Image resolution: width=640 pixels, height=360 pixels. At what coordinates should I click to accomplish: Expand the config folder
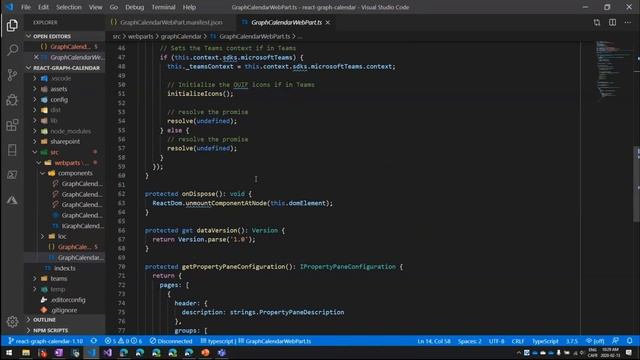pyautogui.click(x=64, y=100)
